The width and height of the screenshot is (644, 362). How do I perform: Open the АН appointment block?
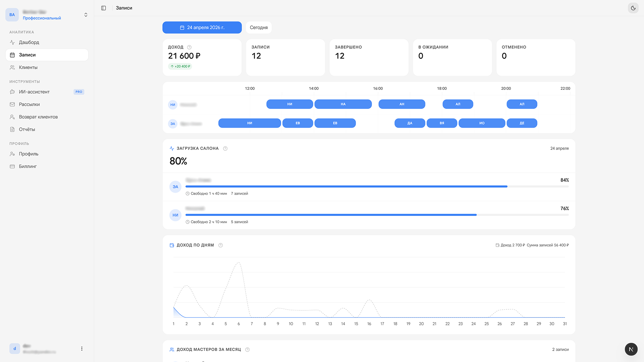click(402, 104)
